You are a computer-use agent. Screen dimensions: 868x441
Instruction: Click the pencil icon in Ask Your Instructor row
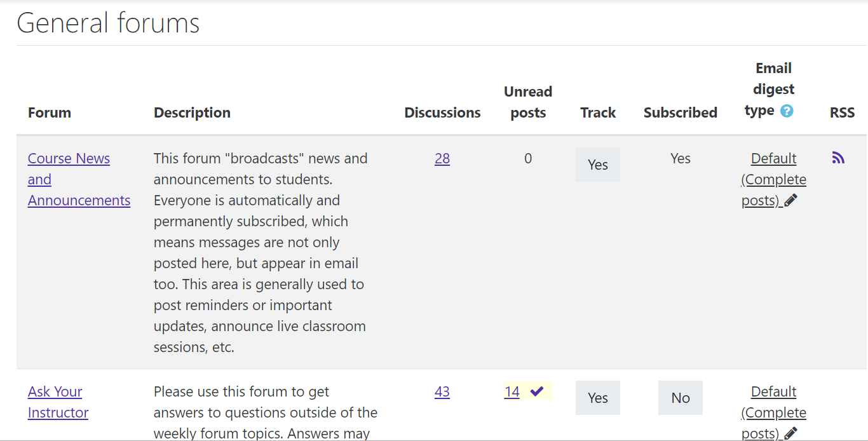pyautogui.click(x=790, y=433)
